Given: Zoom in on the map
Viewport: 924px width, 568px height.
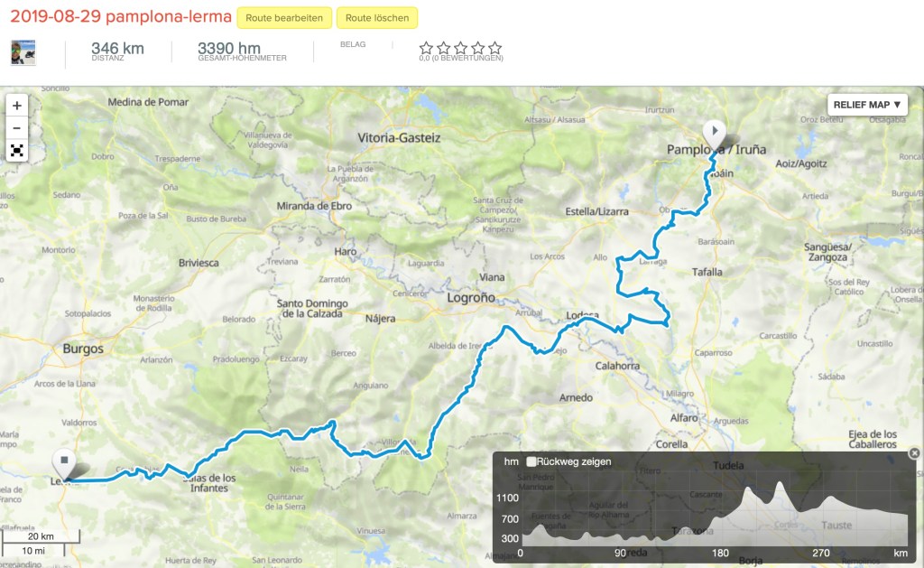Looking at the screenshot, I should pyautogui.click(x=17, y=106).
